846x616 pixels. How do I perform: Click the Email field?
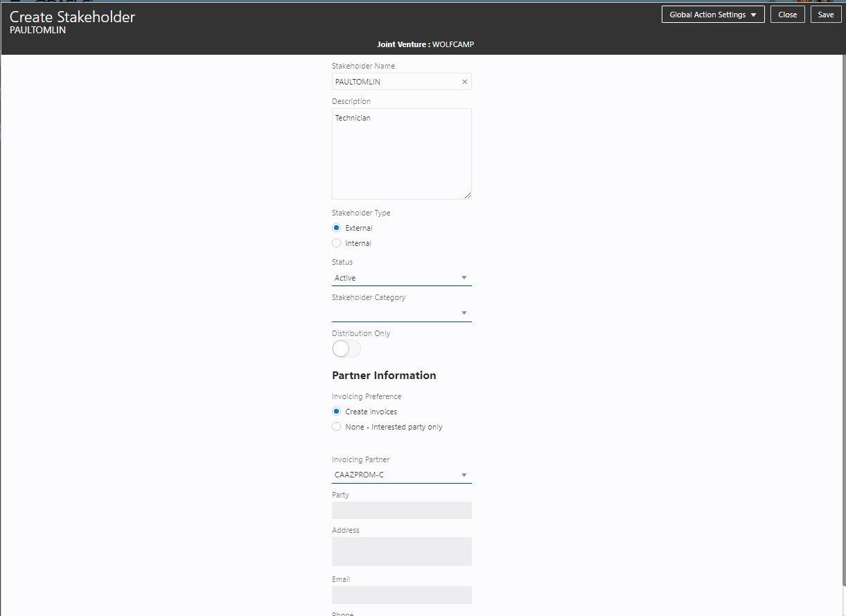(401, 595)
